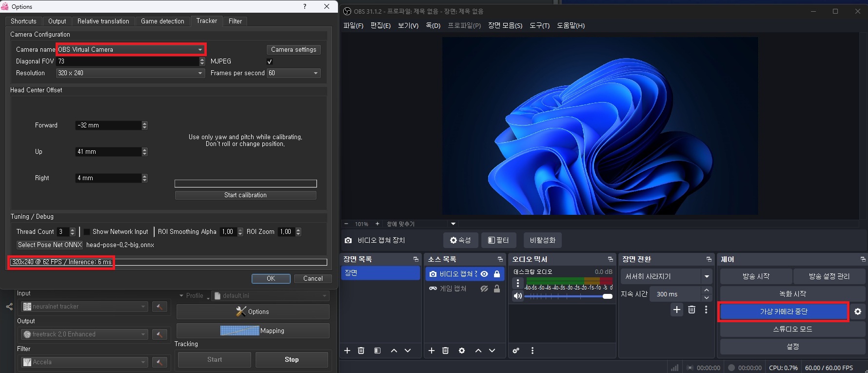Move source down in sources list

pos(492,351)
